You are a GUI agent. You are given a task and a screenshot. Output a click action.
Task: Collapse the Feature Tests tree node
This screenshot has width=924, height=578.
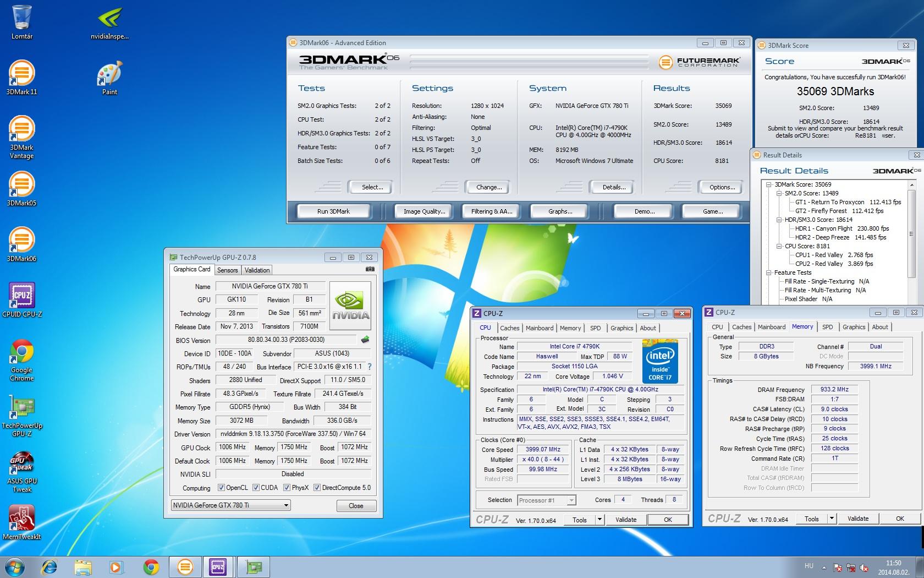(769, 272)
